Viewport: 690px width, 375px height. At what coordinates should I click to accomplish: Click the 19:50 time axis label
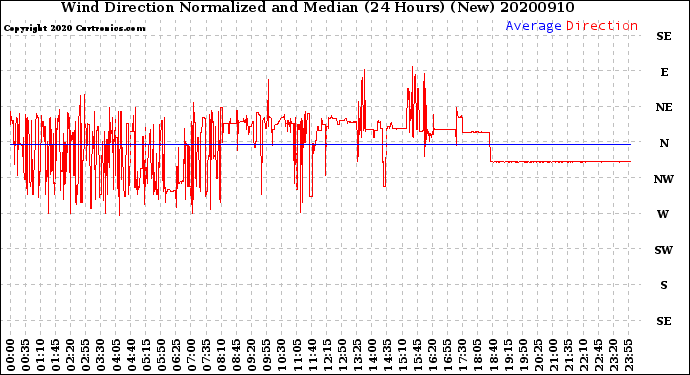[x=523, y=355]
